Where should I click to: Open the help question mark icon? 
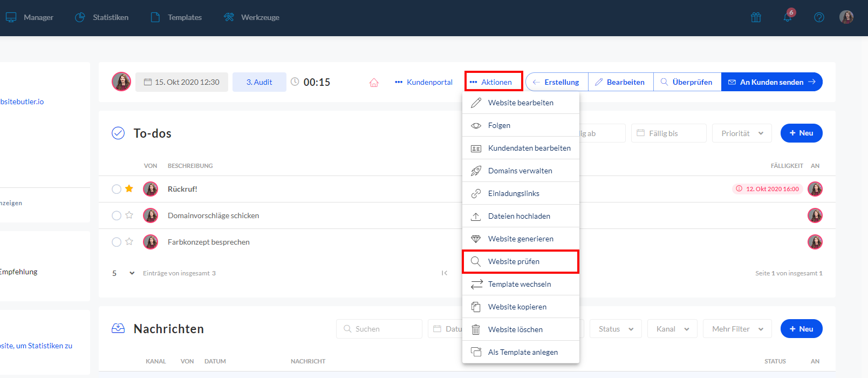[819, 17]
